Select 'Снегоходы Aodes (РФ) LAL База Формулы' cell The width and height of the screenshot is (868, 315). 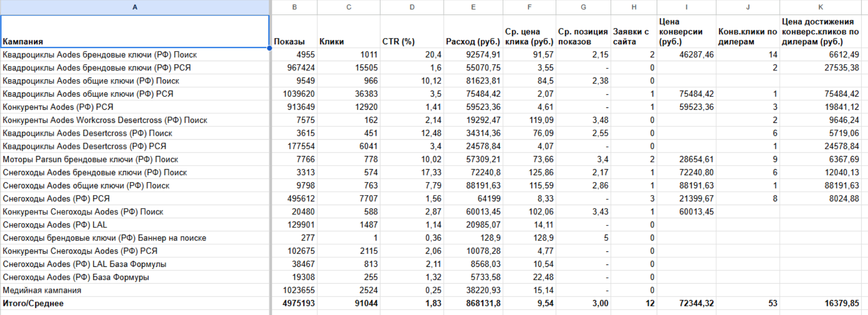[135, 264]
